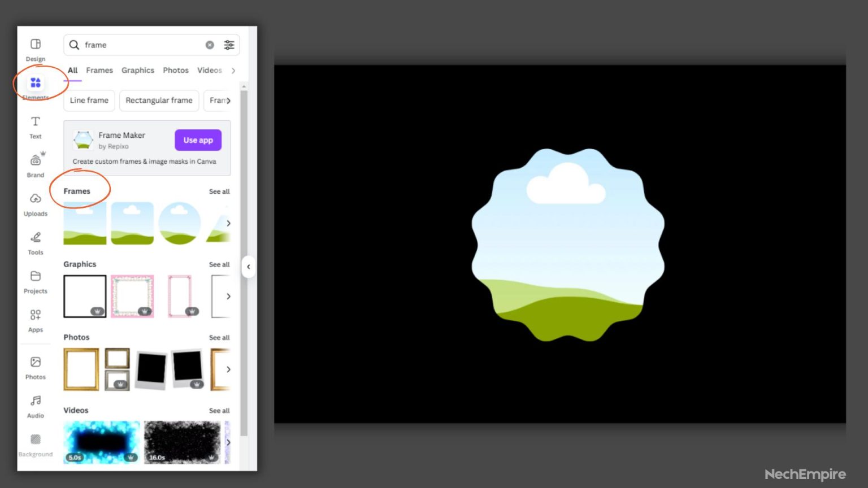This screenshot has width=868, height=488.
Task: Reveal more result category tabs
Action: point(233,70)
